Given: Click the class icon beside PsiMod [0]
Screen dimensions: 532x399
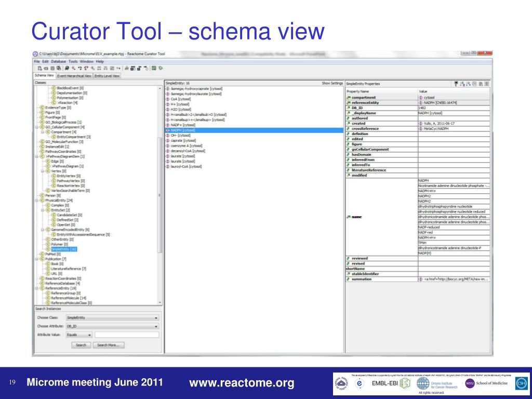Looking at the screenshot, I should (x=42, y=254).
